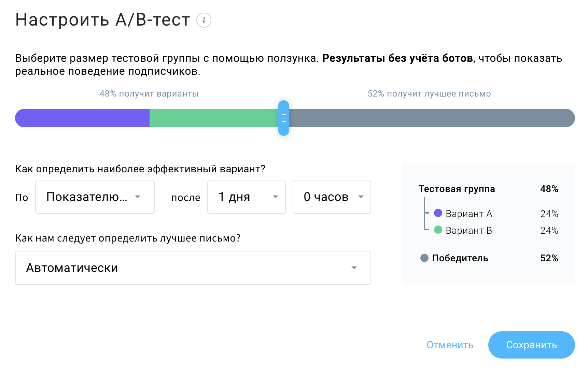Open the '1 дня' days dropdown
Viewport: 588px width, 378px height.
(246, 197)
